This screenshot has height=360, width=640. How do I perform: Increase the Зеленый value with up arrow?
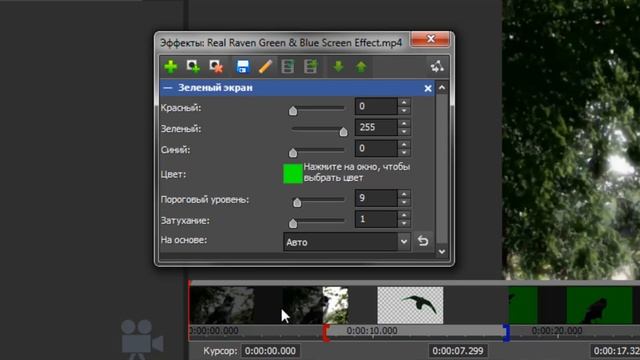404,123
